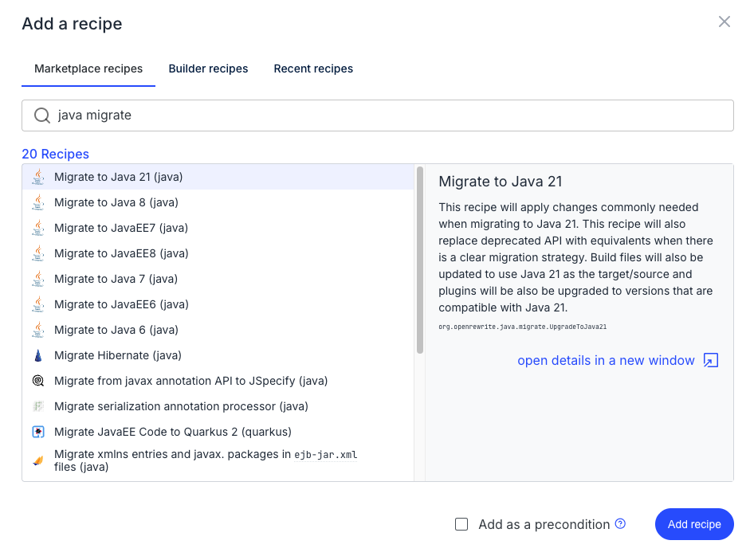The image size is (750, 560).
Task: Click the JSpecify recipe icon
Action: point(38,381)
